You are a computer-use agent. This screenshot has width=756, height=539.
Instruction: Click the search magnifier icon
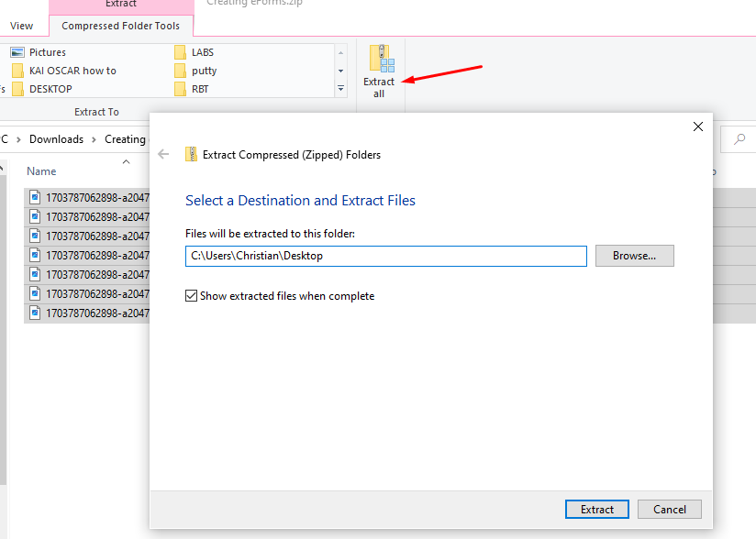pyautogui.click(x=739, y=139)
